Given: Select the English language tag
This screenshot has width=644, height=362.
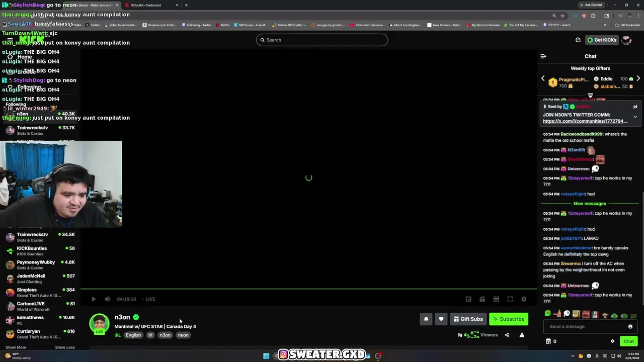Looking at the screenshot, I should 133,335.
